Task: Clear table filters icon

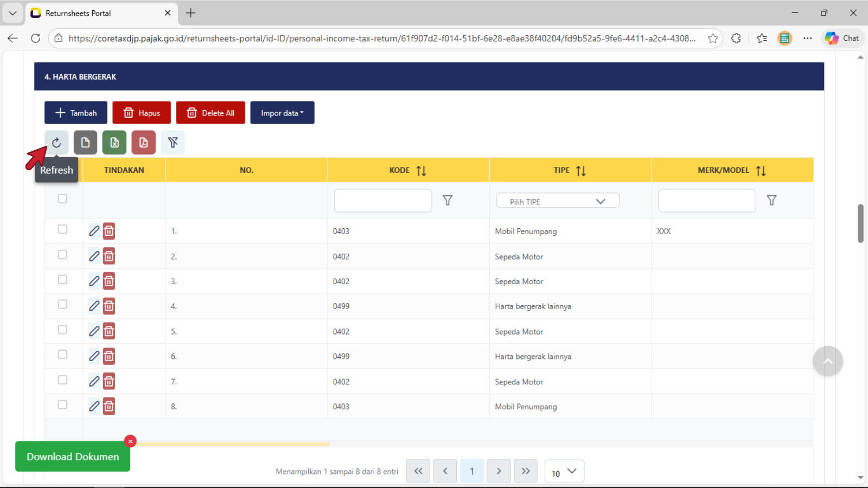Action: 173,143
